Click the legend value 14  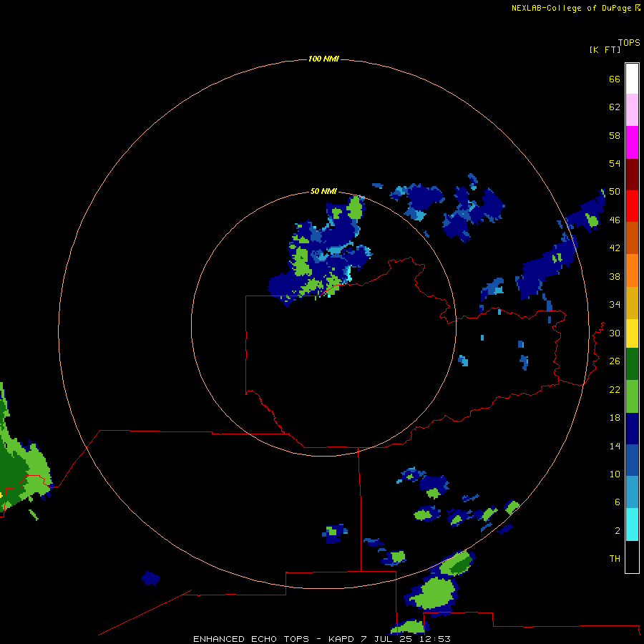tap(615, 447)
